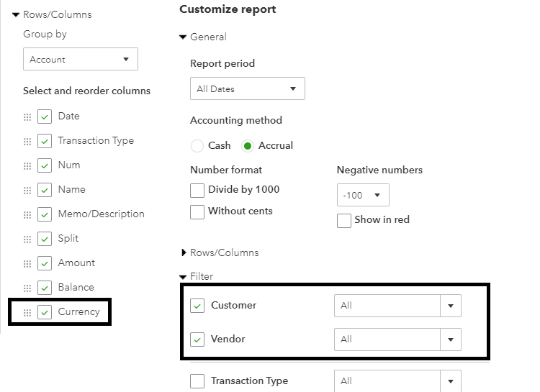The height and width of the screenshot is (392, 540).
Task: Enable the Divide by 1000 option
Action: (197, 191)
